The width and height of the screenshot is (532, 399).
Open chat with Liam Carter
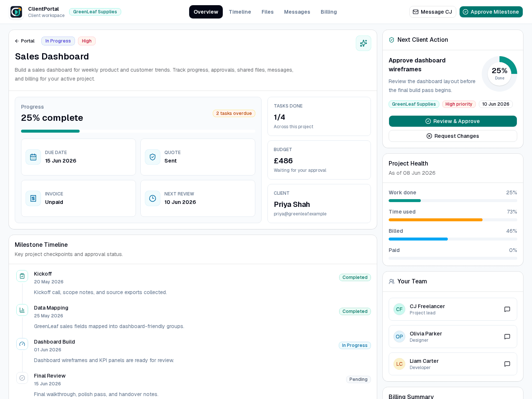(507, 364)
